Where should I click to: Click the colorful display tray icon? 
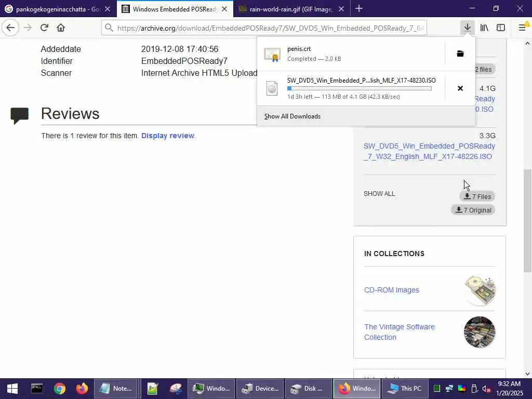[462, 389]
